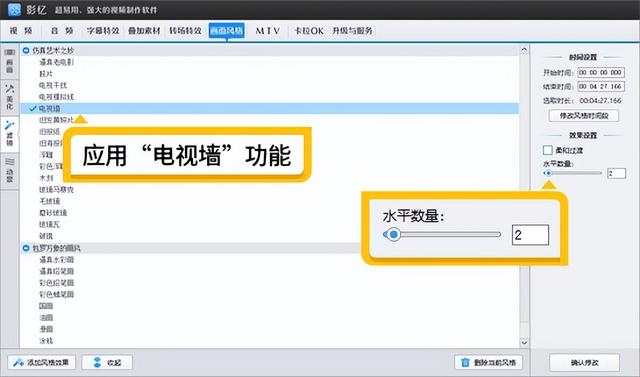Image resolution: width=640 pixels, height=377 pixels.
Task: Select the 画面 sidebar icon
Action: pyautogui.click(x=9, y=61)
